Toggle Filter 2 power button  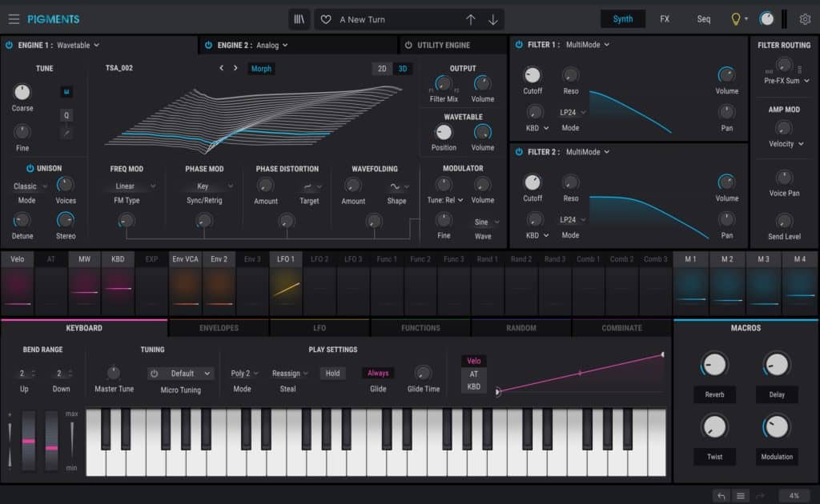pos(519,151)
